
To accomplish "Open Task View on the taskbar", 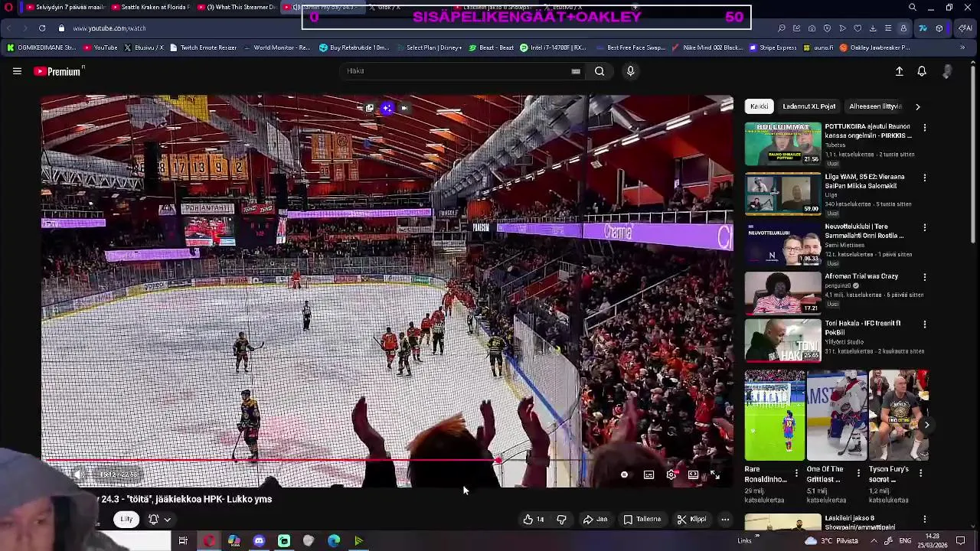I will click(x=183, y=541).
